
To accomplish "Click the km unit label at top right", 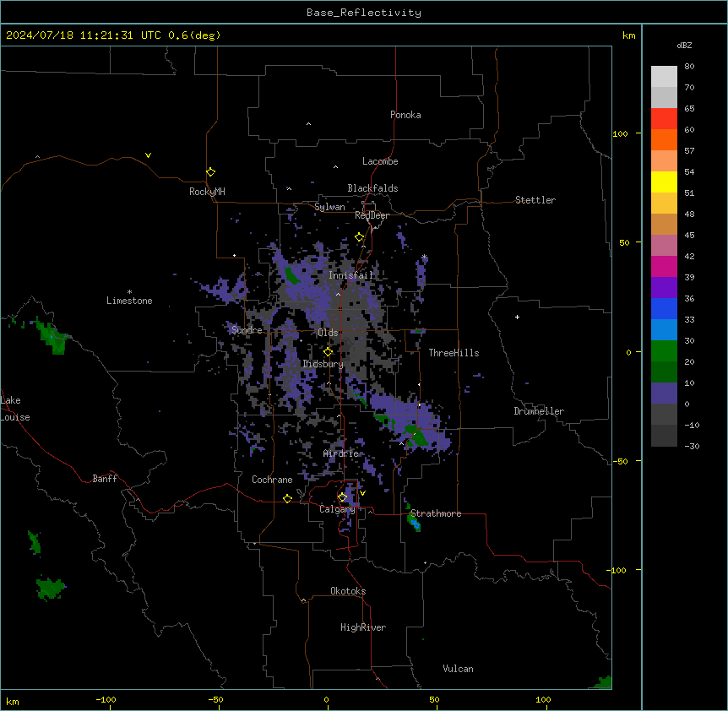I will click(628, 35).
